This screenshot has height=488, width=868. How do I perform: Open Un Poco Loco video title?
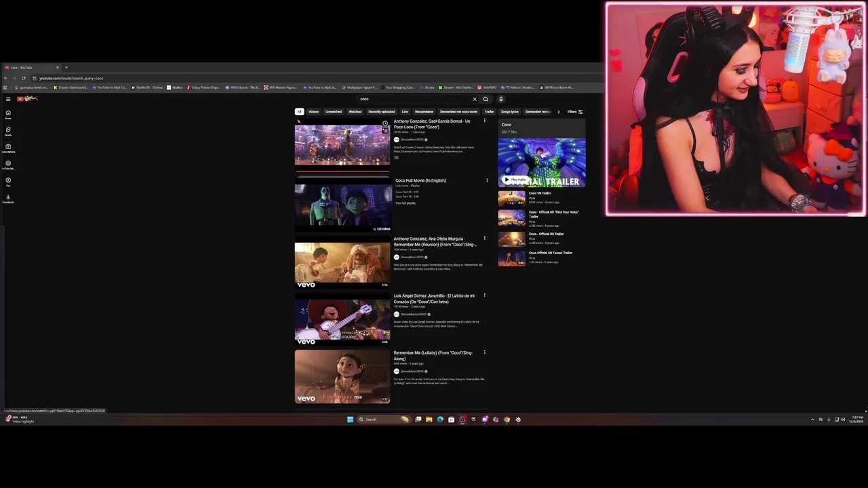click(x=432, y=124)
